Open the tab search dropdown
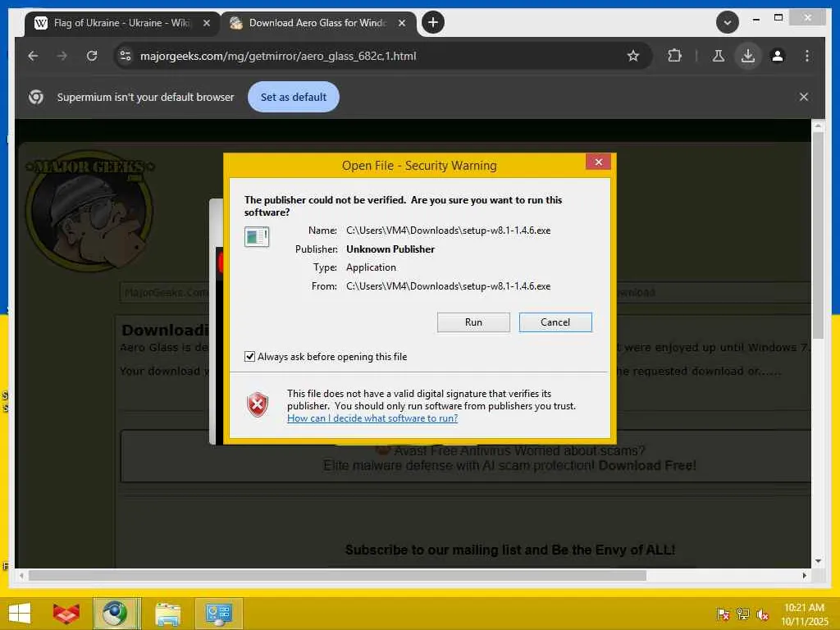840x630 pixels. coord(728,22)
